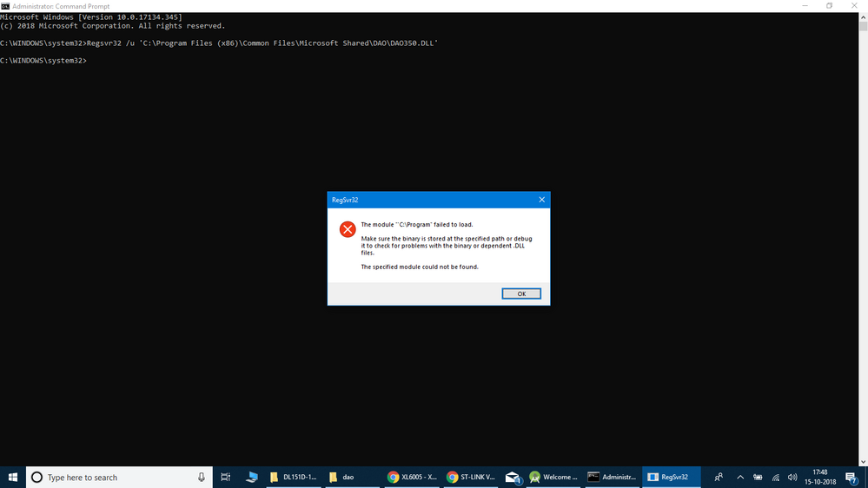Click 'The specified module could not be found' text
Viewport: 868px width, 488px height.
coord(420,267)
